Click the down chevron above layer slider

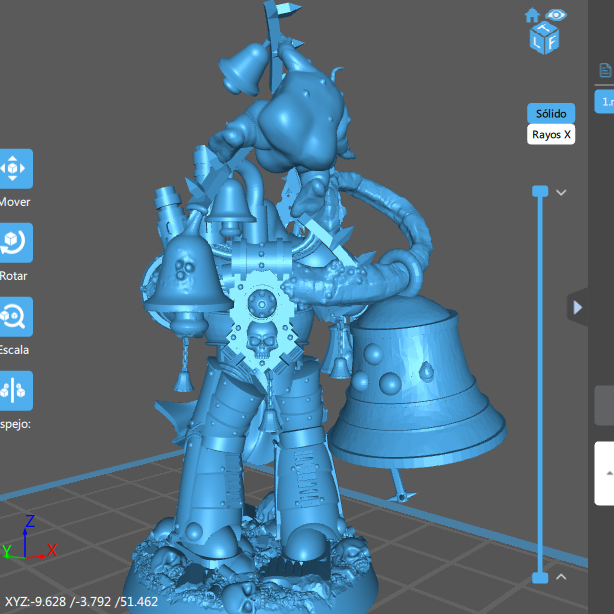click(x=561, y=192)
